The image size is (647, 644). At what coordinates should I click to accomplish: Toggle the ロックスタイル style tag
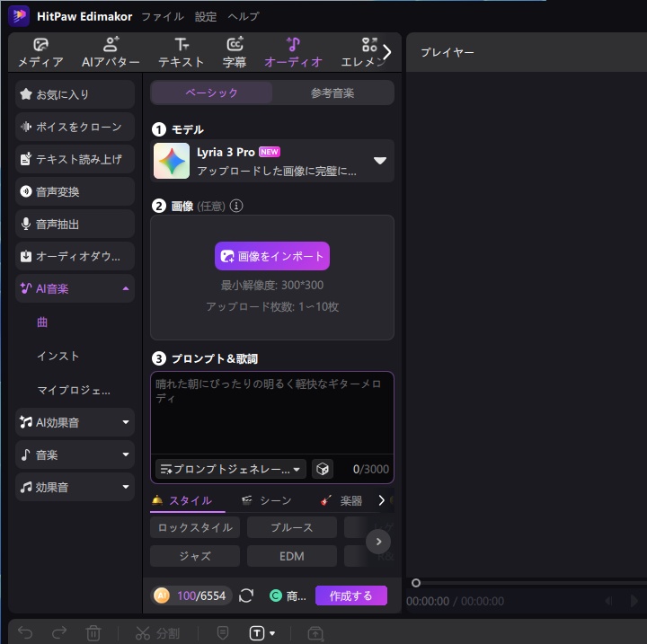[195, 527]
